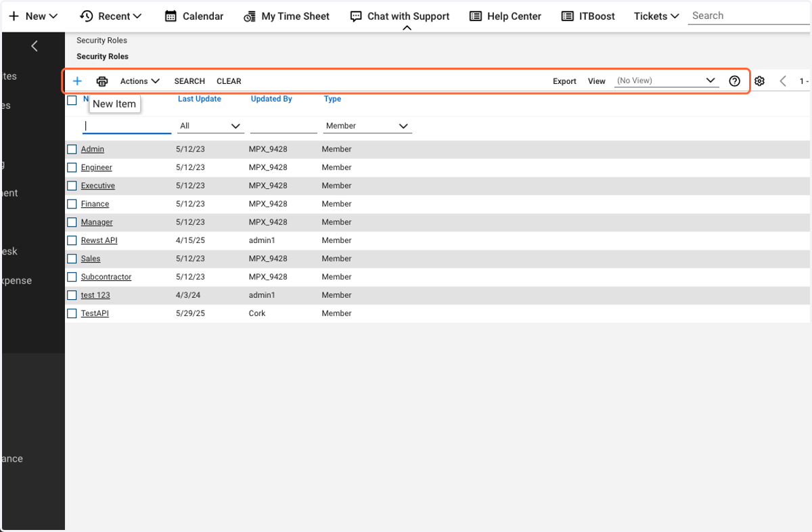Open the Finance security role link
Image resolution: width=812 pixels, height=532 pixels.
95,204
